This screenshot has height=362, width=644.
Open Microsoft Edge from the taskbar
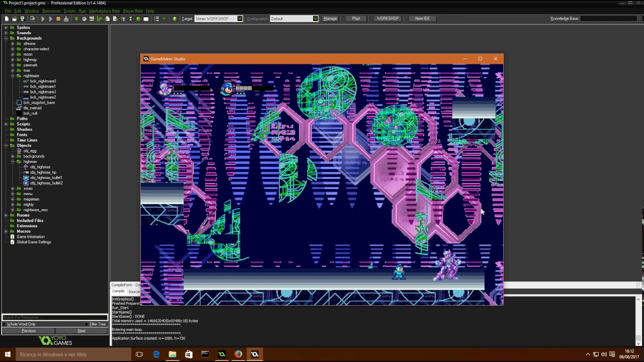coord(156,354)
